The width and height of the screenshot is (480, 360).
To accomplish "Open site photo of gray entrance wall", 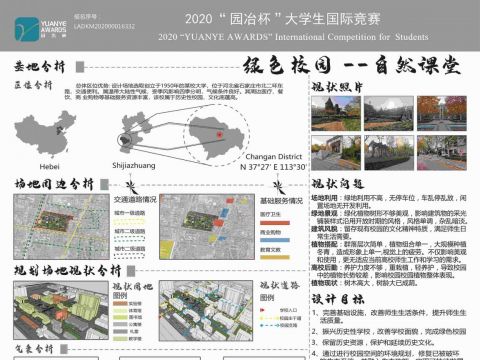I will [336, 153].
